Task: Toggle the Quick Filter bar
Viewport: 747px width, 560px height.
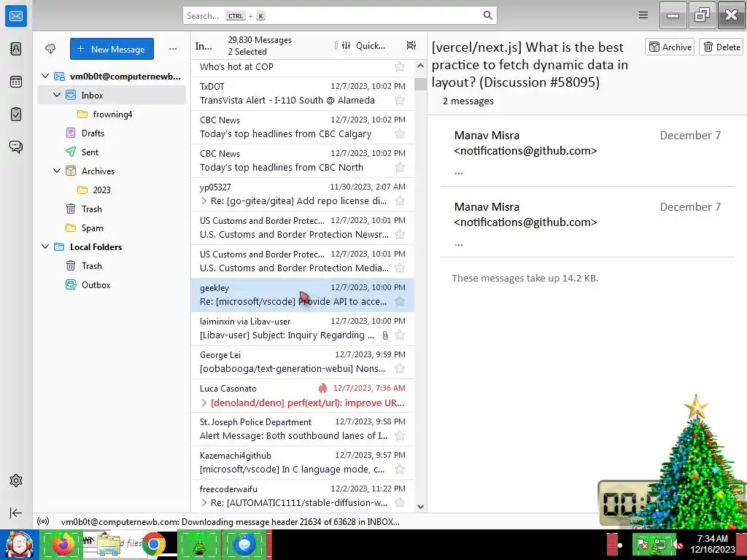Action: tap(363, 46)
